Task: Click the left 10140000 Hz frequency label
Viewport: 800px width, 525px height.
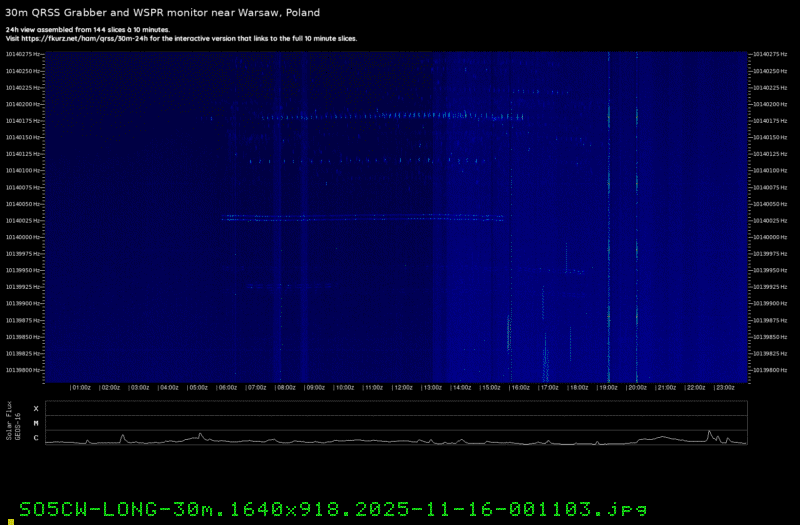Action: 24,237
